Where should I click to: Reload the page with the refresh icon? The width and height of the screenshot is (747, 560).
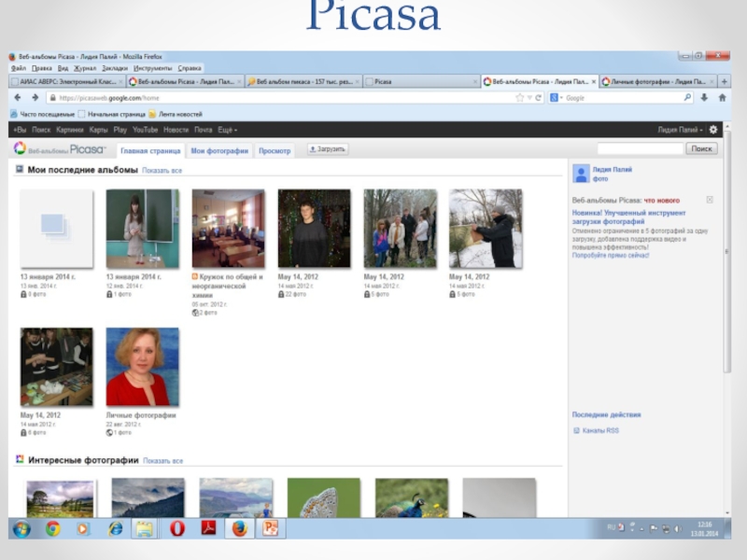coord(539,98)
